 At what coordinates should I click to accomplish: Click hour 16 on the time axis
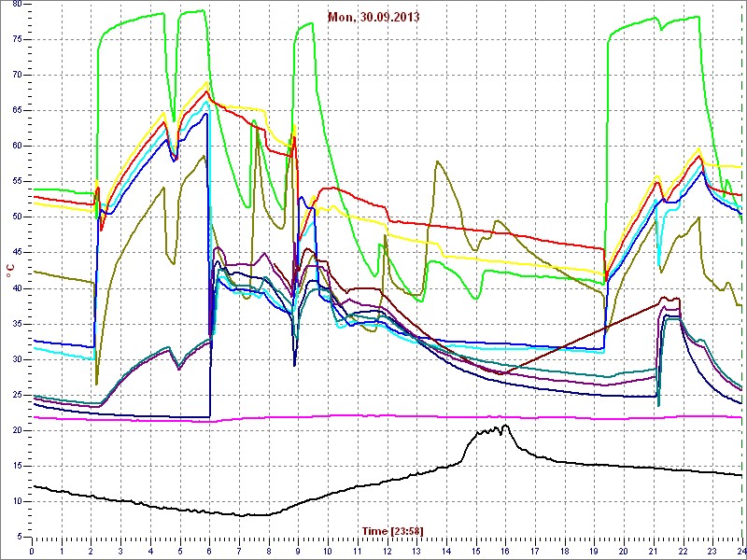(x=505, y=551)
